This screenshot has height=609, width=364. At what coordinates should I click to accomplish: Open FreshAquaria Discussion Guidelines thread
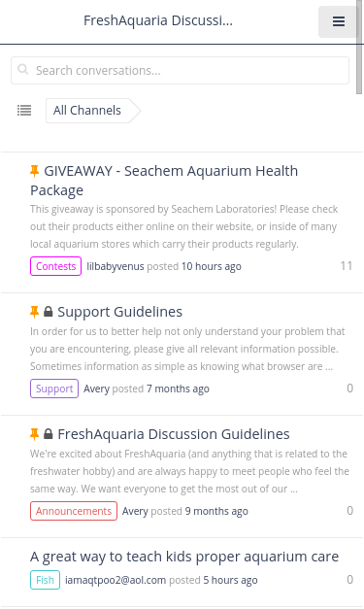pos(174,434)
